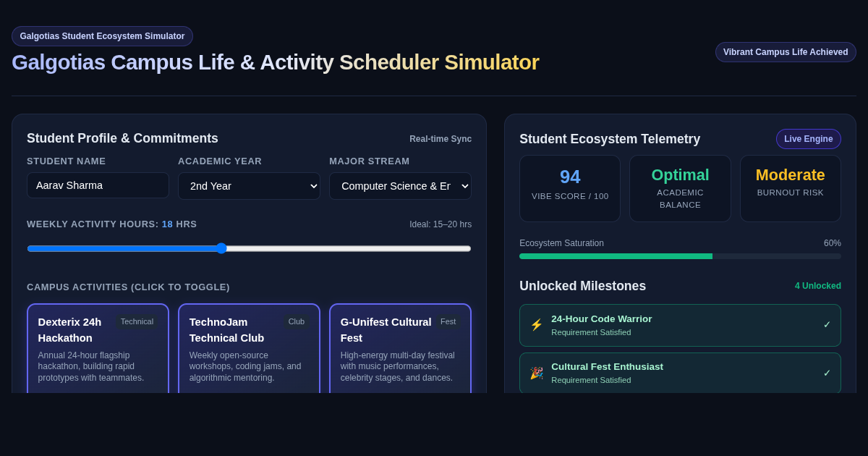
Task: Click the Galgotias Student Ecosystem Simulator pill
Action: point(102,36)
